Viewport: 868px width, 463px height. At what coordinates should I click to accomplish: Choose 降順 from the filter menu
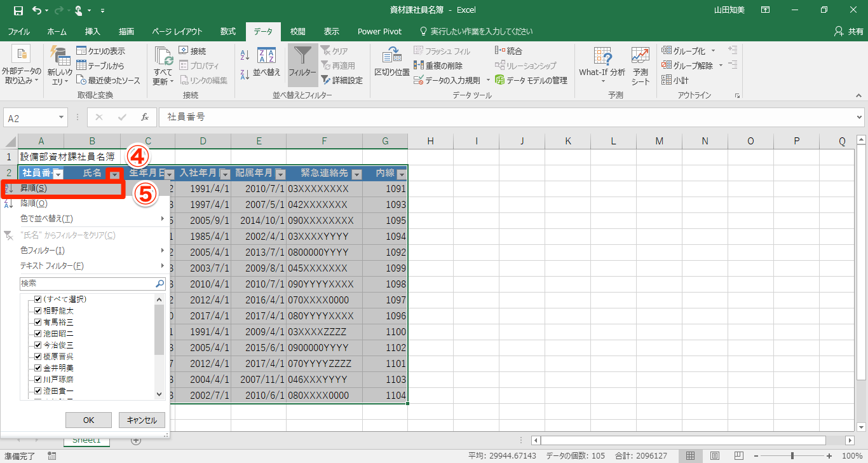click(x=85, y=204)
